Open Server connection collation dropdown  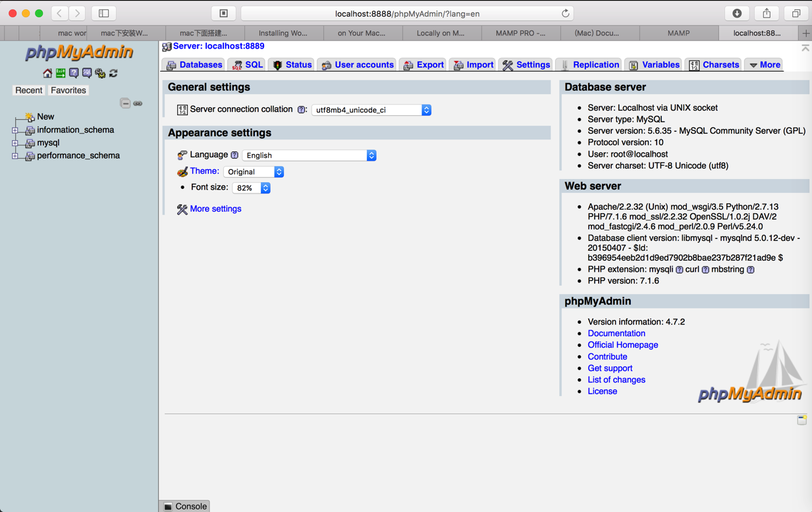[x=371, y=110]
